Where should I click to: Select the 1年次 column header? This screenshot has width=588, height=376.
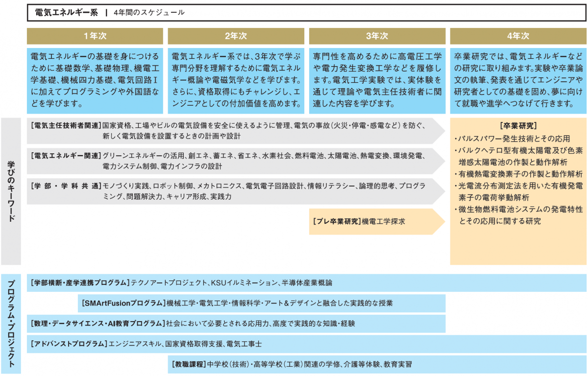coord(95,36)
